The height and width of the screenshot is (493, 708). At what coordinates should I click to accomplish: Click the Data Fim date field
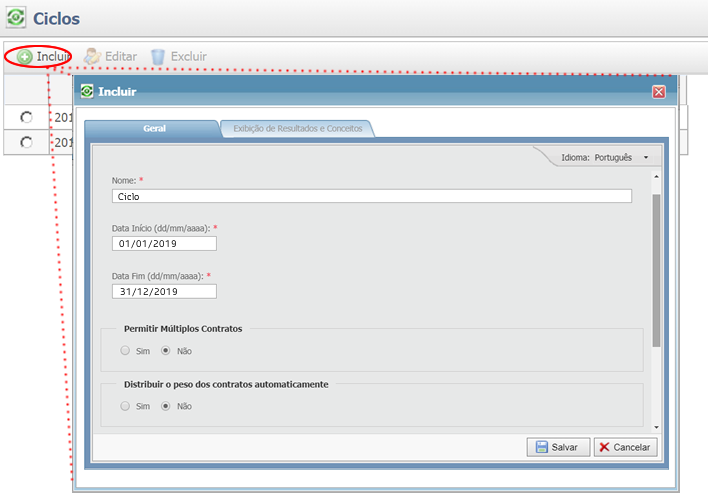[x=164, y=291]
